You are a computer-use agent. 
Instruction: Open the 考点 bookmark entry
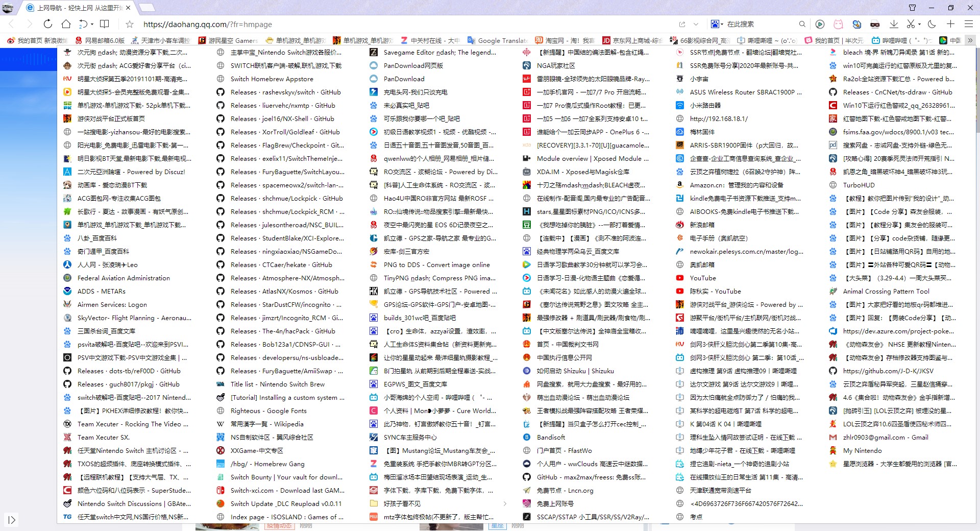tap(689, 517)
